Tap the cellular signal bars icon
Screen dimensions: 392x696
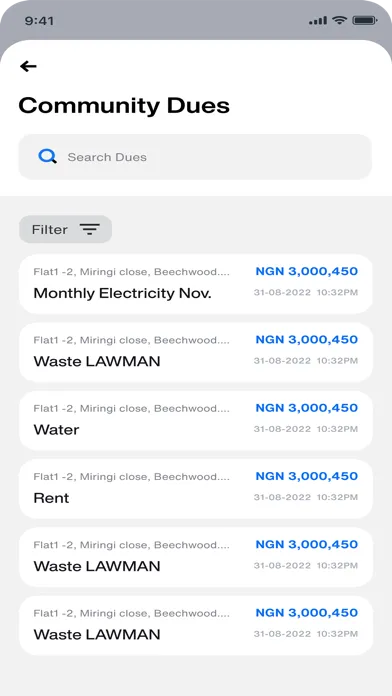pyautogui.click(x=318, y=20)
